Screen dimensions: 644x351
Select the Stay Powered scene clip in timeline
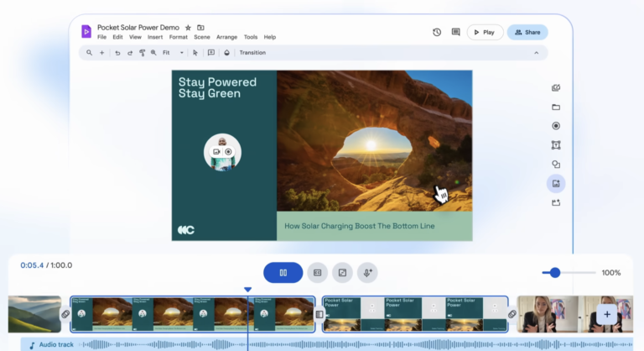point(193,314)
